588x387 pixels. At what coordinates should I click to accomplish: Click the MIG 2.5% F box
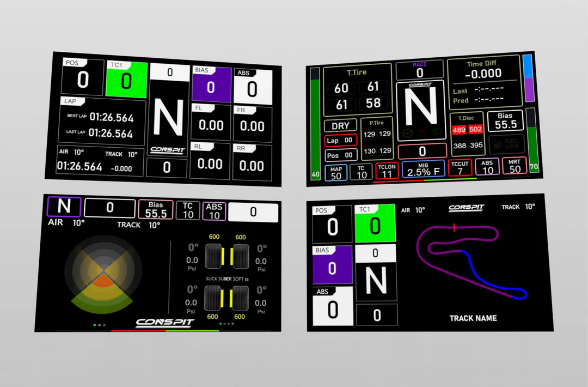click(423, 169)
